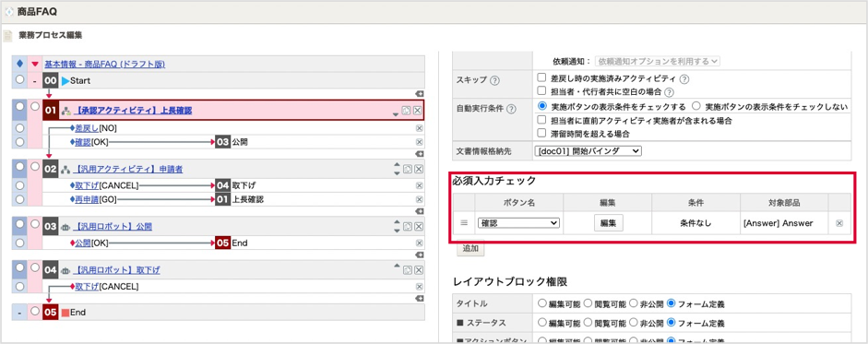Screen dimensions: 868x344
Task: Click move-down arrow on 01 上長確認 row
Action: [x=396, y=114]
